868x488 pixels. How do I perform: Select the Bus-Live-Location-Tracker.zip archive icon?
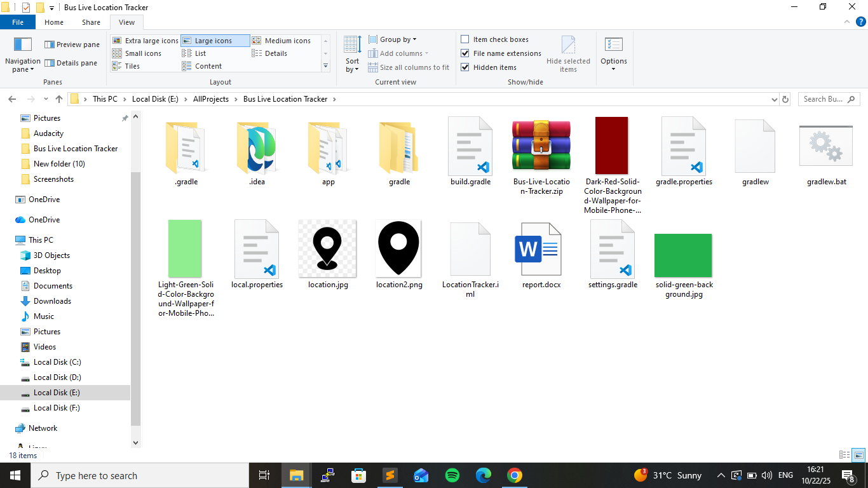pos(541,146)
